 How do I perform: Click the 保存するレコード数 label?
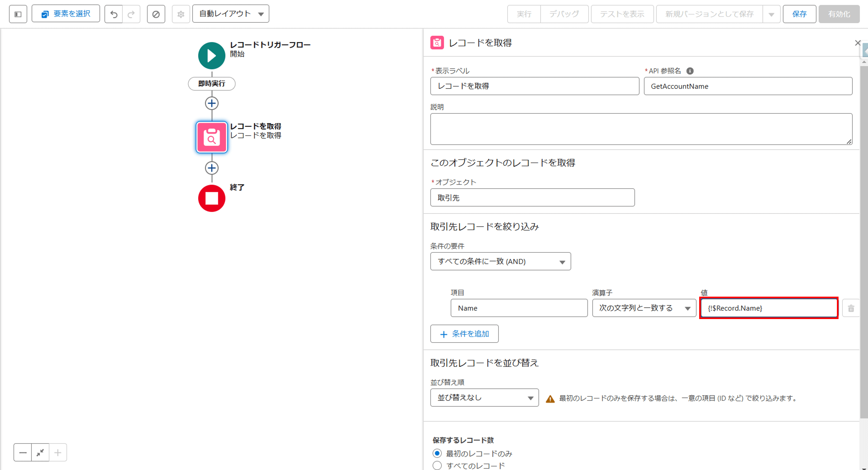(x=463, y=440)
